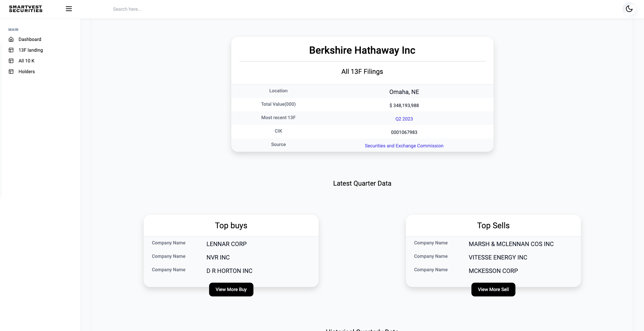This screenshot has height=331, width=644.
Task: Click the All 10 K layout icon
Action: [11, 61]
